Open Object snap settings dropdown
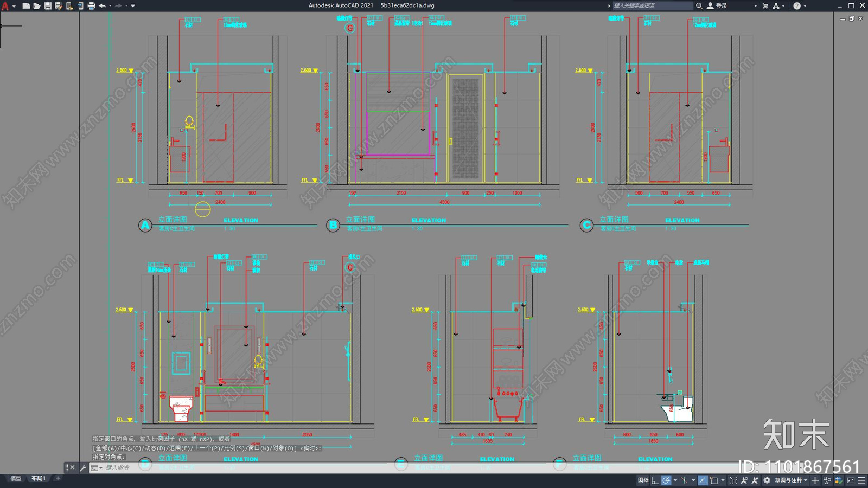 (x=723, y=480)
